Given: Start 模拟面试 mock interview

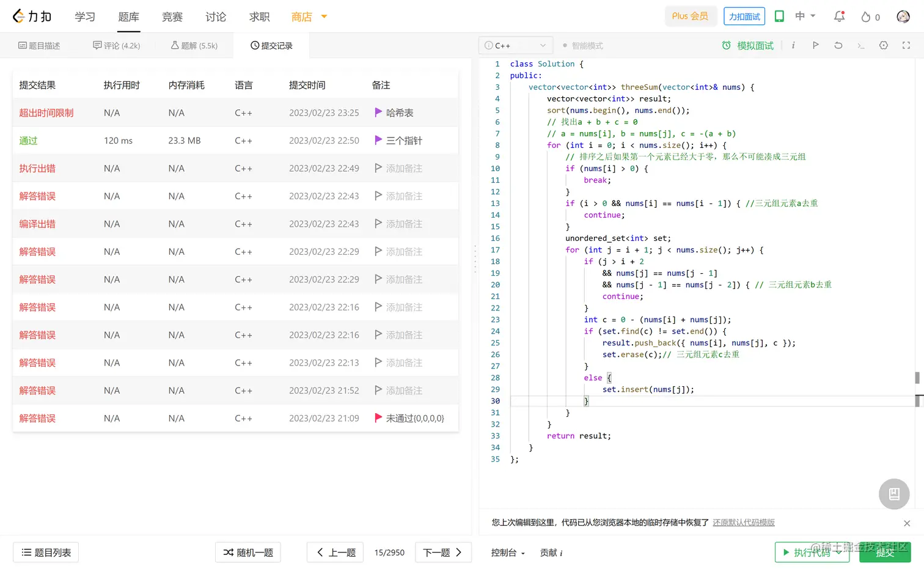Looking at the screenshot, I should pyautogui.click(x=747, y=45).
